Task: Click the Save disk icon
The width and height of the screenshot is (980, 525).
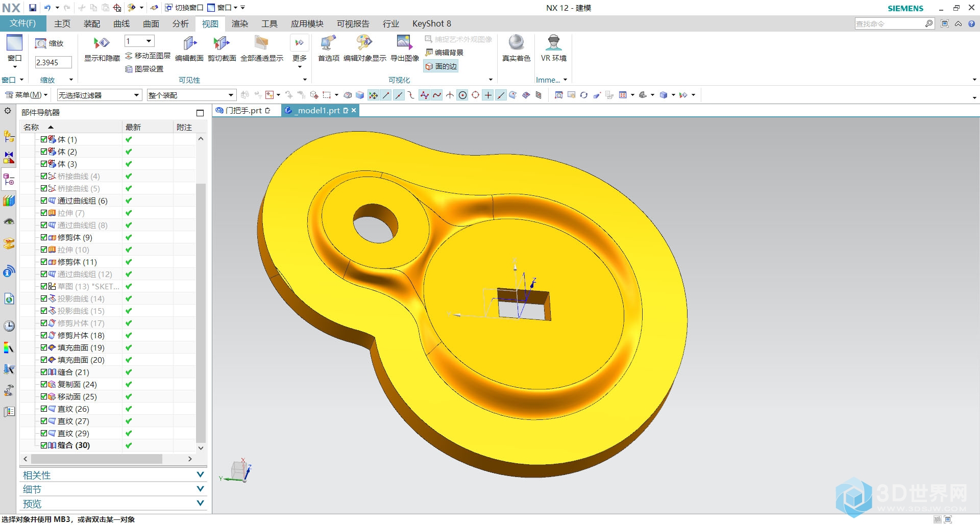Action: (33, 8)
